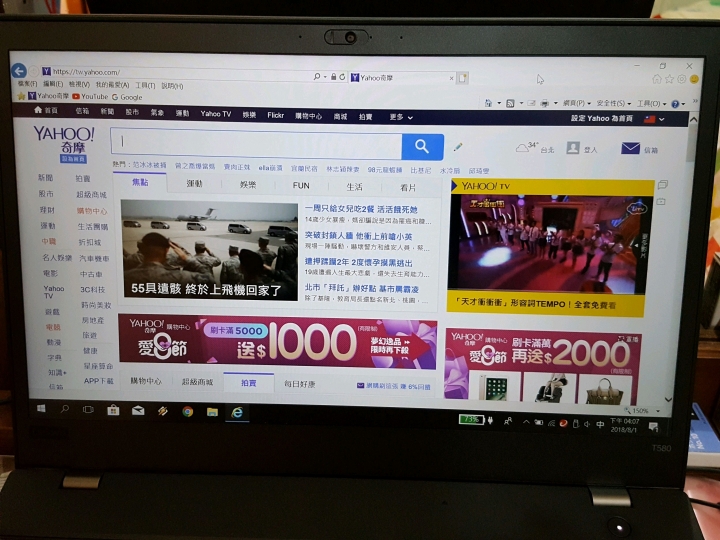Open favorites with the star icon
The image size is (720, 540).
tap(669, 79)
